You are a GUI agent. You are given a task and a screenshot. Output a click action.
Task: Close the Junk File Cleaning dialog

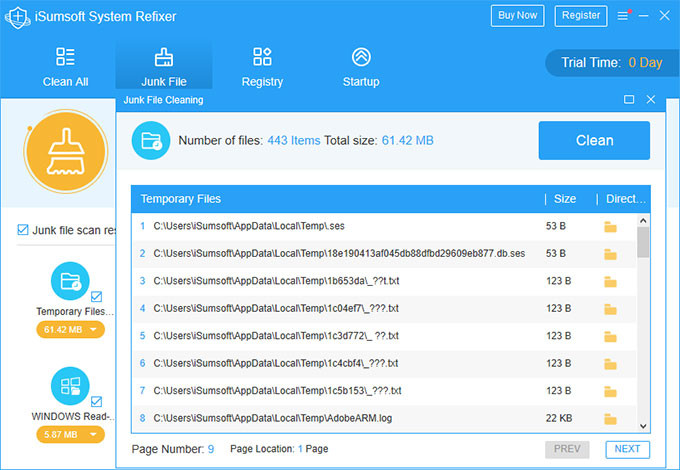(651, 100)
